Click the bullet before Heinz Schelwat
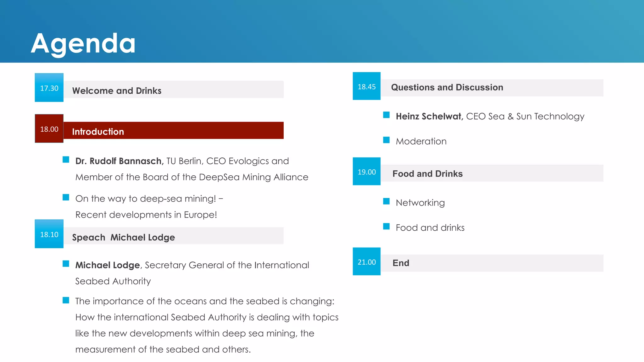Viewport: 644px width, 362px height. [x=386, y=115]
